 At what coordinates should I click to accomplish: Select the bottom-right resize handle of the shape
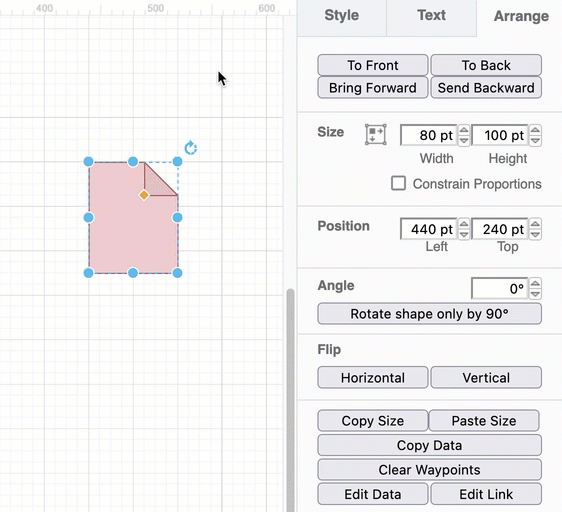[177, 273]
